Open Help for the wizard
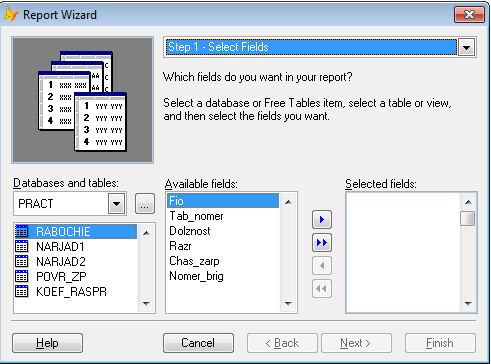This screenshot has width=491, height=364. tap(47, 343)
